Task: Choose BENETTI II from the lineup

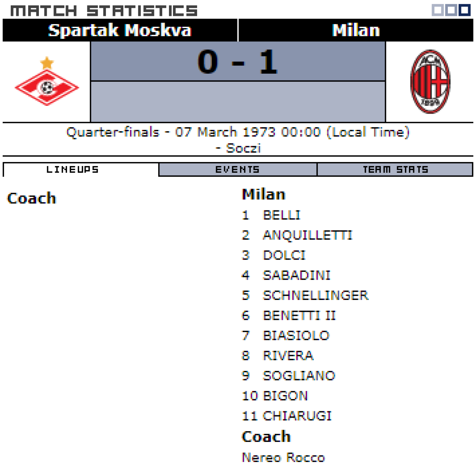Action: click(299, 315)
